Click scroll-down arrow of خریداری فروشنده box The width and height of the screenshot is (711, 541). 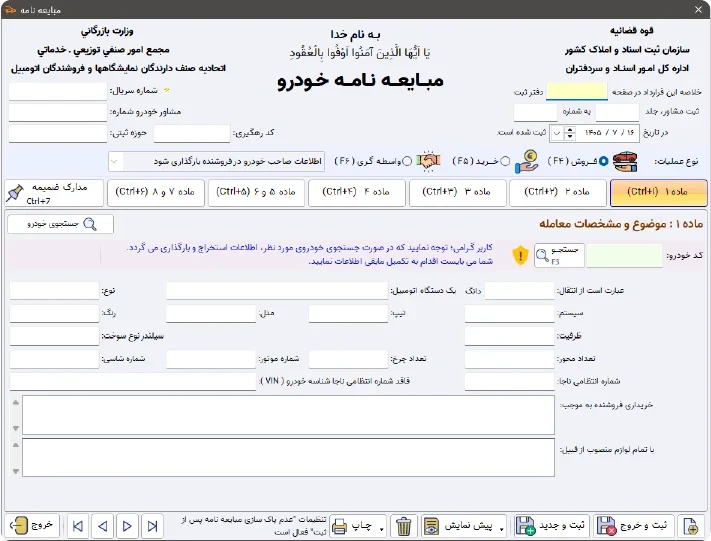click(16, 429)
